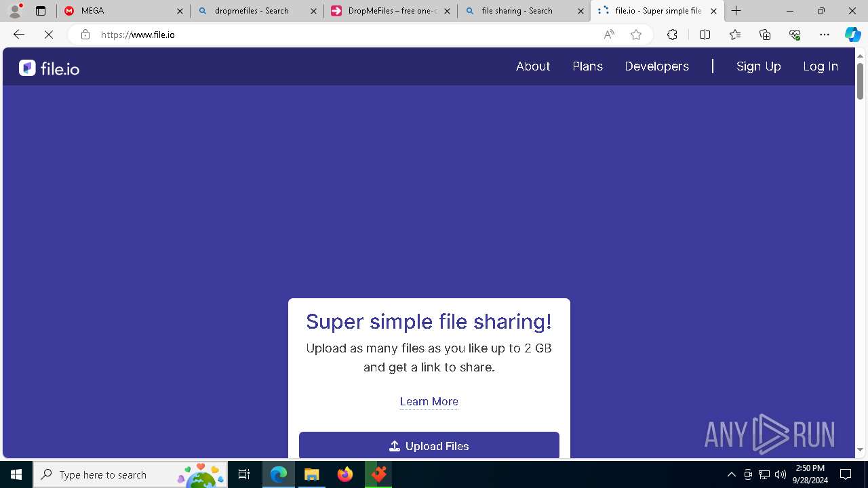This screenshot has height=488, width=868.
Task: Click Sign Up link
Action: click(x=759, y=66)
